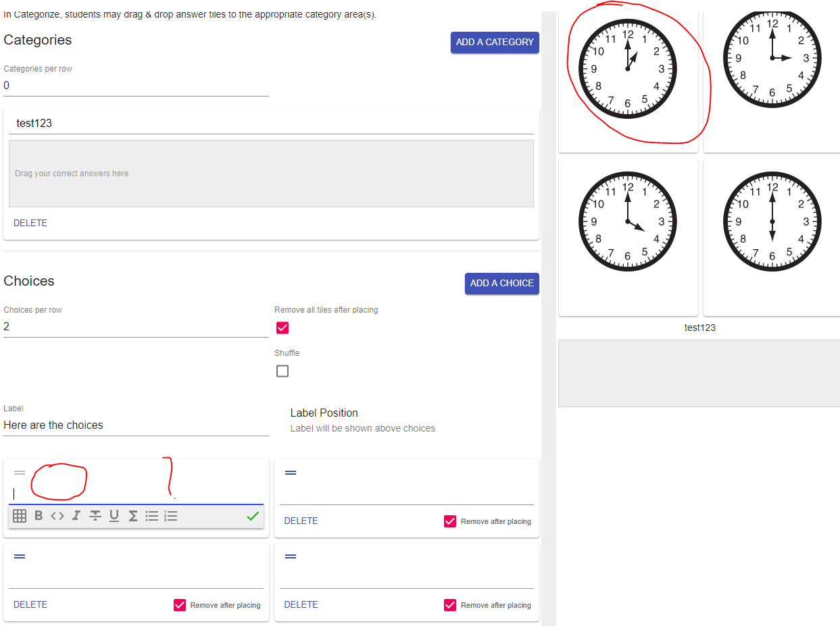Select the clock showing six o'clock
Screen dimensions: 840x626
tap(772, 221)
